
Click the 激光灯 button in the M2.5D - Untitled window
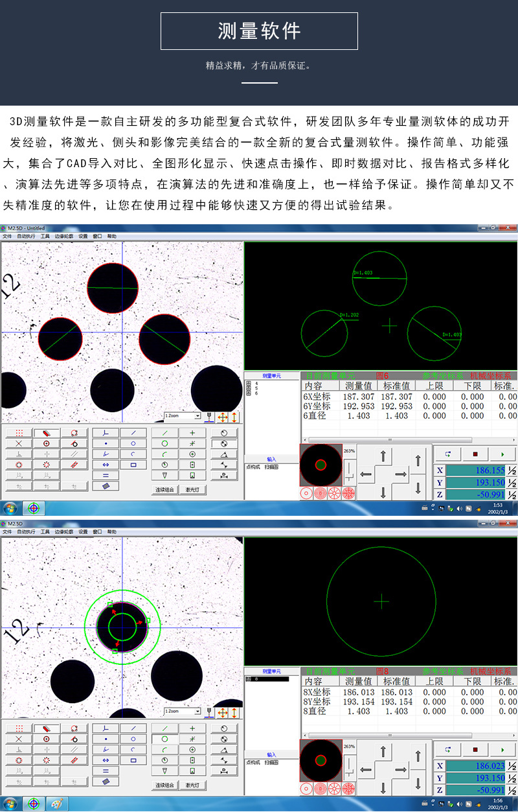(x=192, y=489)
